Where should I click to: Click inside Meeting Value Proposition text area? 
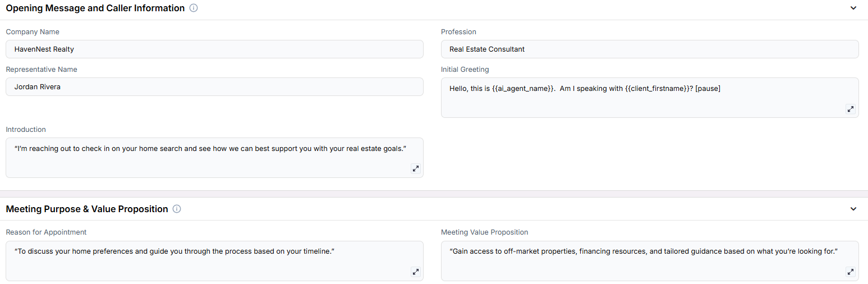coord(650,261)
